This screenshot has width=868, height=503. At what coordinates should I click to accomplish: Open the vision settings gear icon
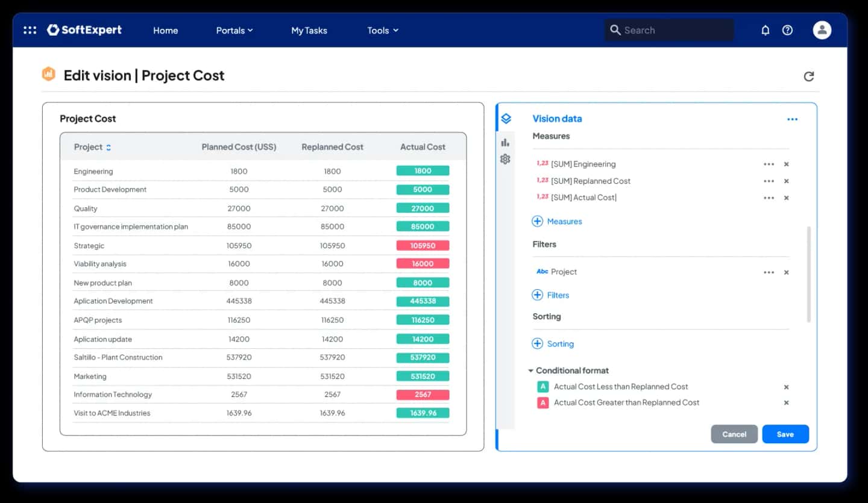[505, 159]
